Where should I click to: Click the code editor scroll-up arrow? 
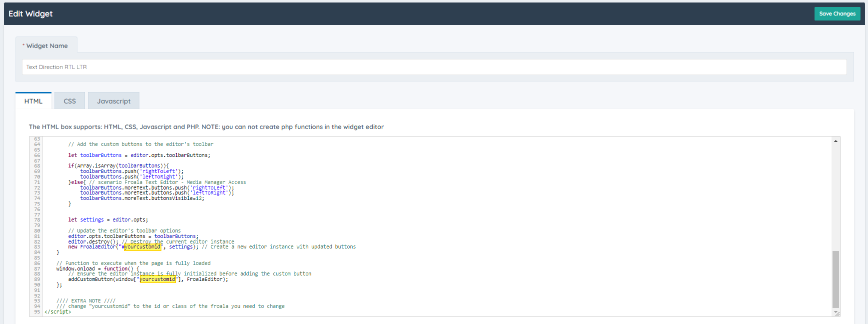pos(836,141)
